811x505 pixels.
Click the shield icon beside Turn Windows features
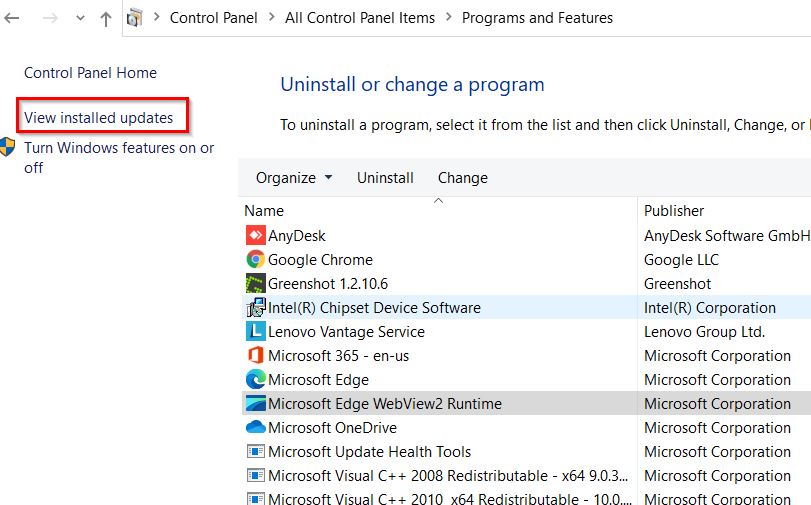7,147
